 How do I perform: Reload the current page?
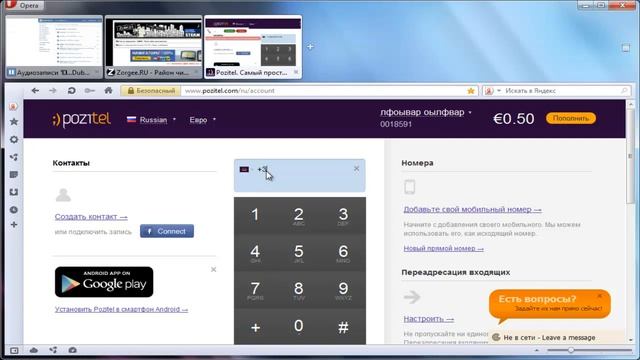[x=71, y=91]
